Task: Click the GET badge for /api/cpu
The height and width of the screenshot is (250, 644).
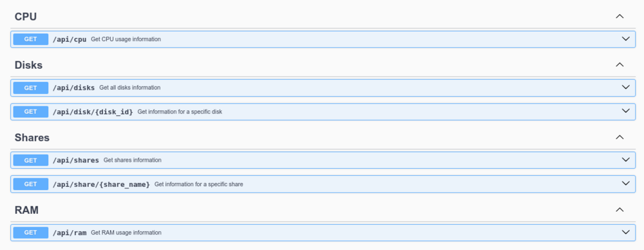Action: pyautogui.click(x=31, y=39)
